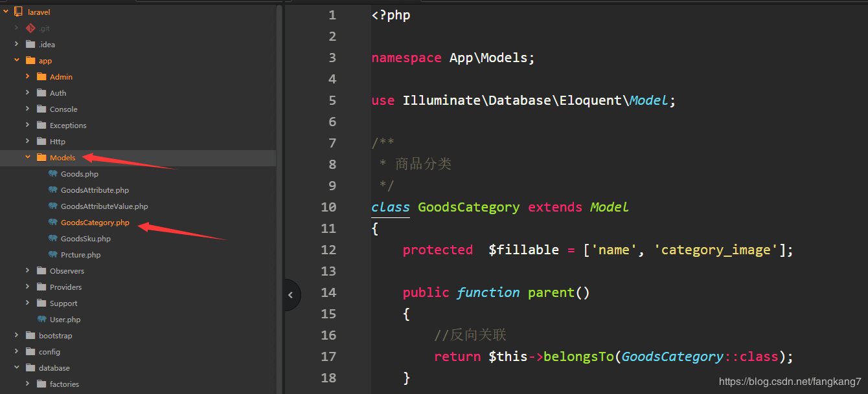Click the PHP file icon of GoodsSku.php
Screen dimensions: 868x394
click(x=53, y=238)
